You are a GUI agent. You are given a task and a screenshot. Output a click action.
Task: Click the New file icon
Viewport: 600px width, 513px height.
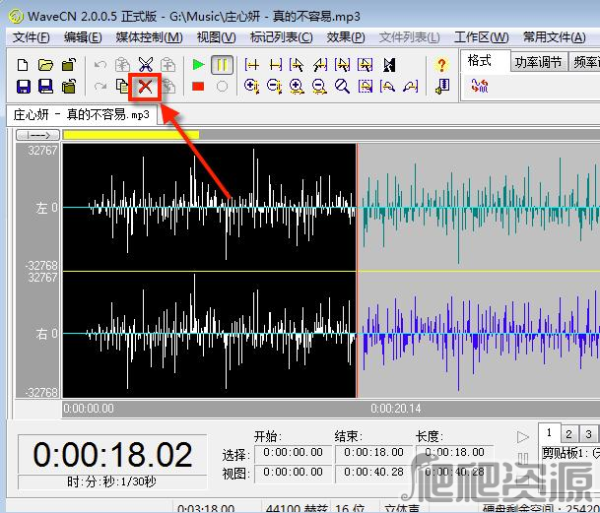tap(23, 65)
